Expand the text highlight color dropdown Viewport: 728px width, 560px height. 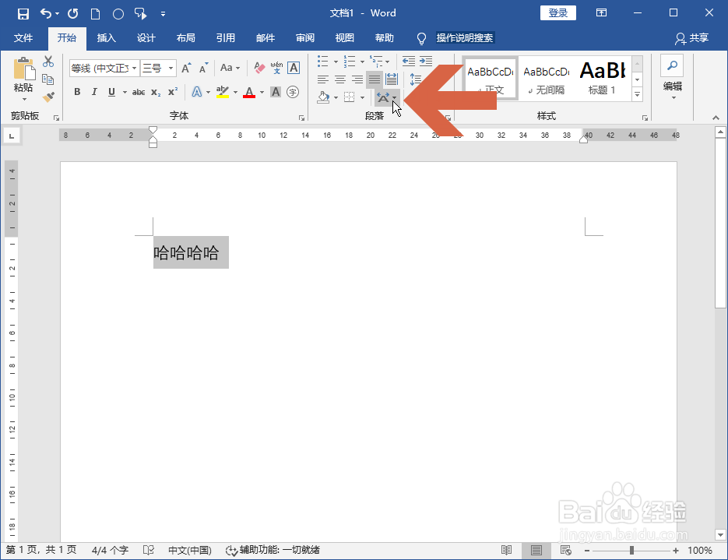[235, 93]
